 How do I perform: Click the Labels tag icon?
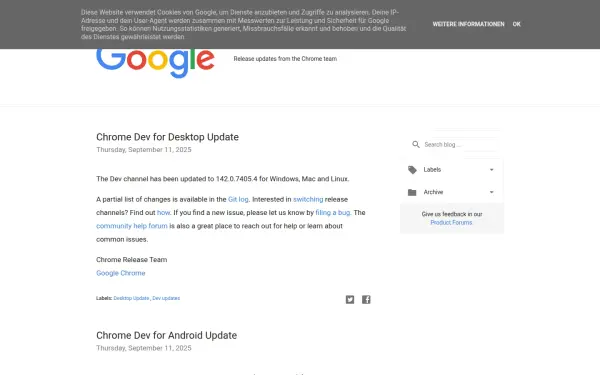click(x=412, y=170)
